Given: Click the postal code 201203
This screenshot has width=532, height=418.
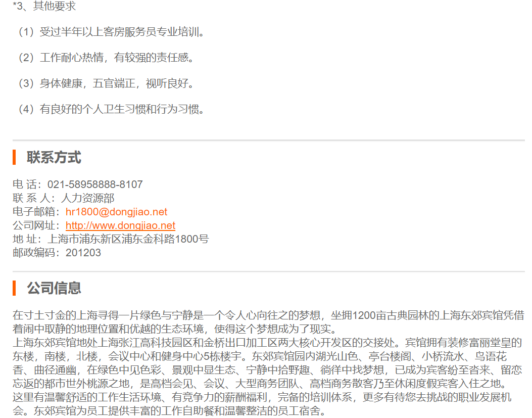Looking at the screenshot, I should coord(83,253).
